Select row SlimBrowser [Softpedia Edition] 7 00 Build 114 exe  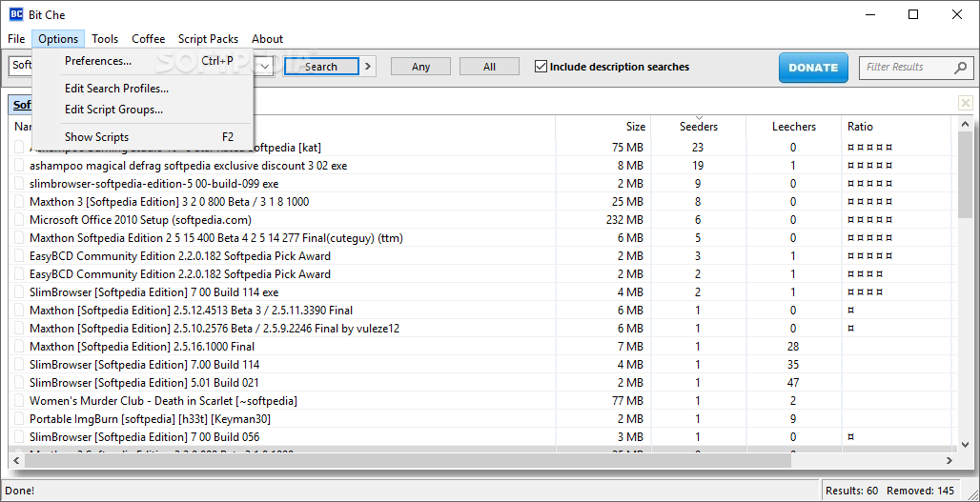483,292
